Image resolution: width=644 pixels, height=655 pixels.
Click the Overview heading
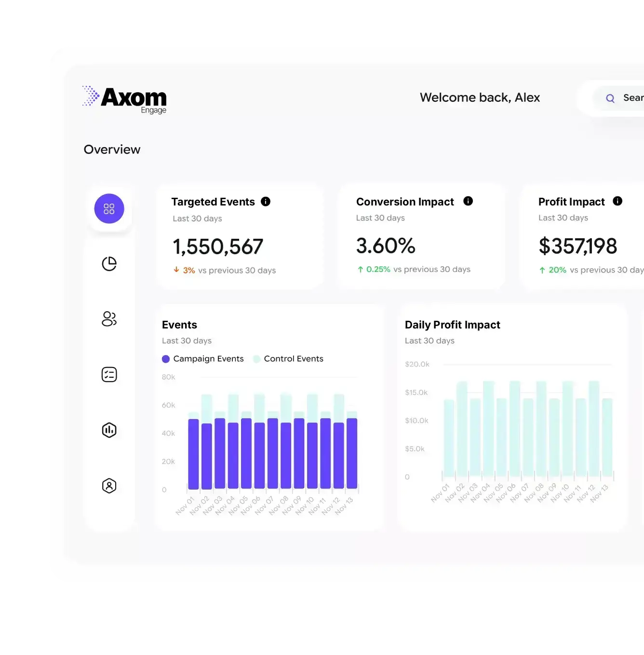coord(112,150)
